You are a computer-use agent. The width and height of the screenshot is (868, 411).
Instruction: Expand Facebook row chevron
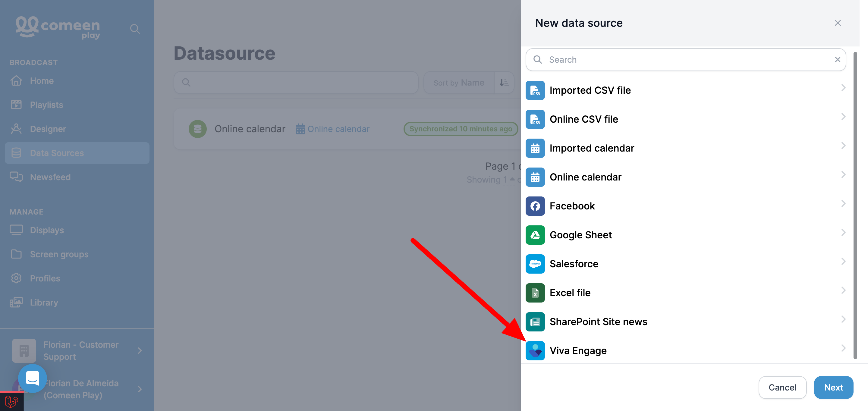coord(843,204)
